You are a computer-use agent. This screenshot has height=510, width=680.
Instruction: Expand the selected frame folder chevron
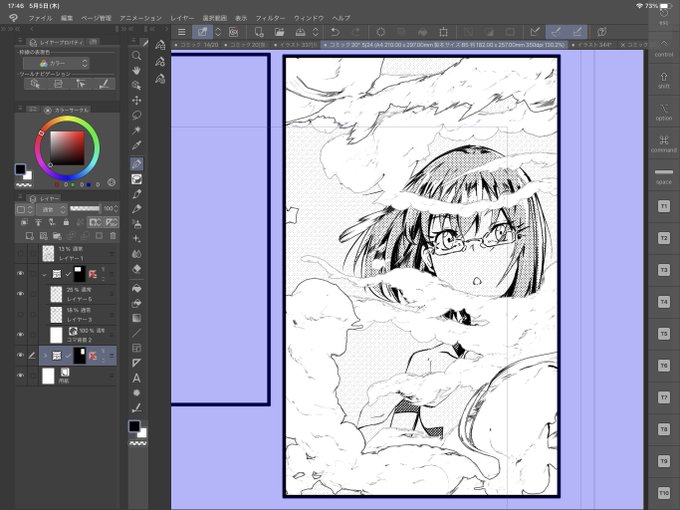point(44,356)
